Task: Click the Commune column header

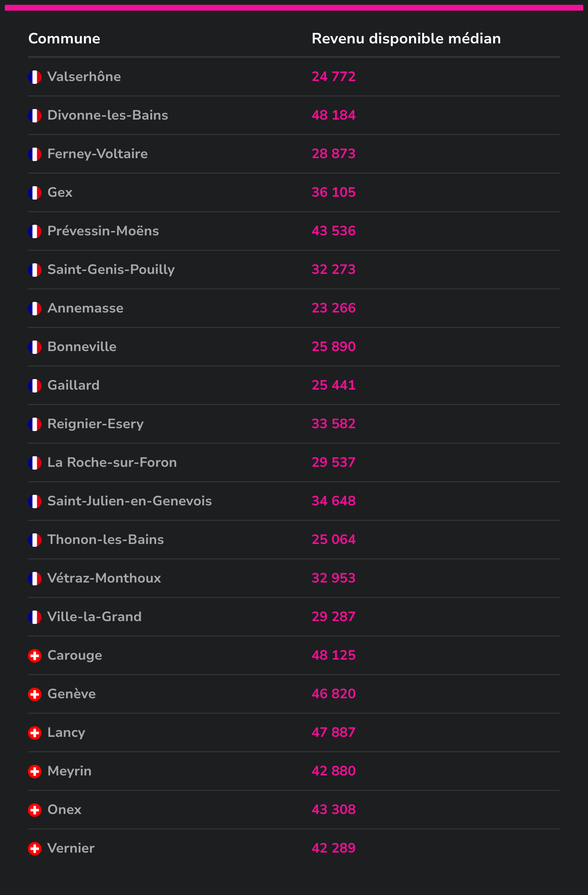Action: 64,39
